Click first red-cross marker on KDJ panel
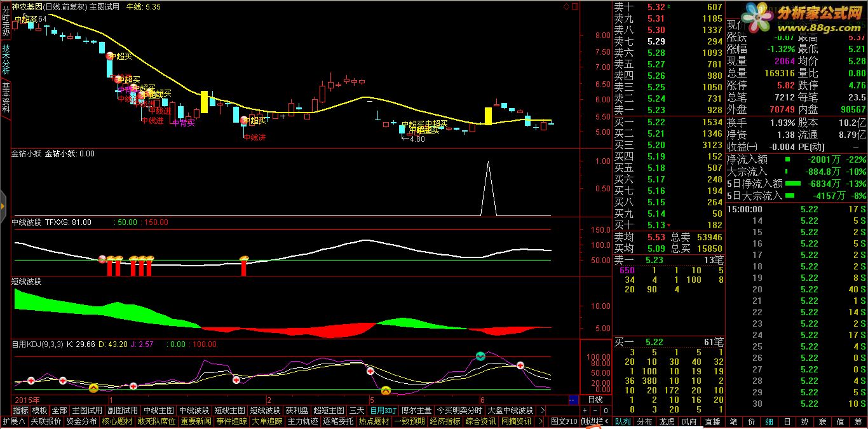 (30, 381)
